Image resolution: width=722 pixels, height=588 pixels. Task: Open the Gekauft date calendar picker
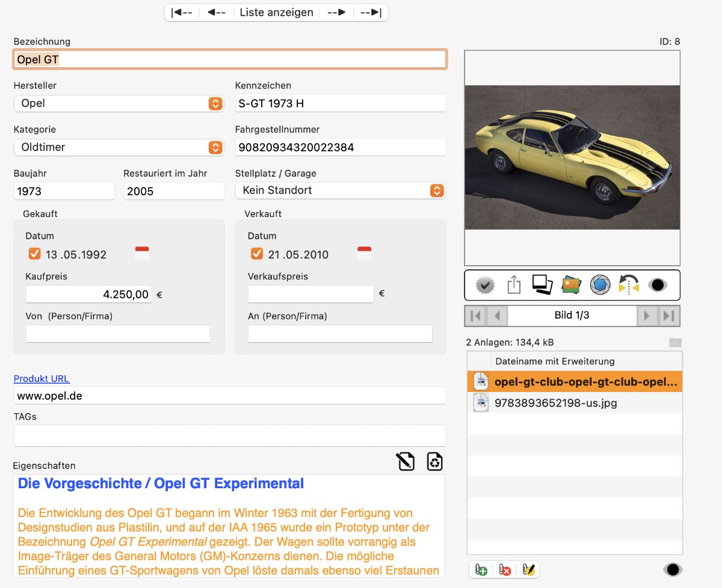pyautogui.click(x=142, y=254)
